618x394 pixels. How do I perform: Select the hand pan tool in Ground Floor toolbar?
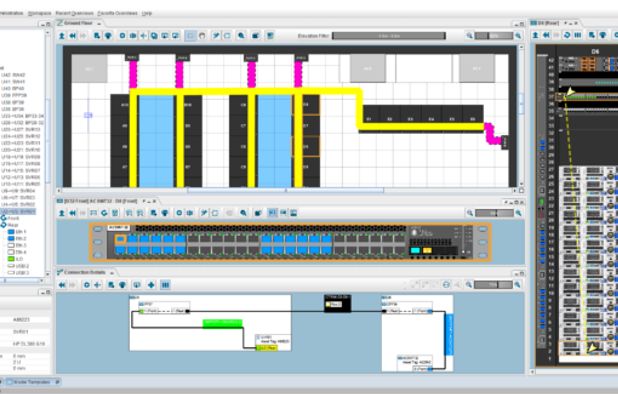coord(202,36)
